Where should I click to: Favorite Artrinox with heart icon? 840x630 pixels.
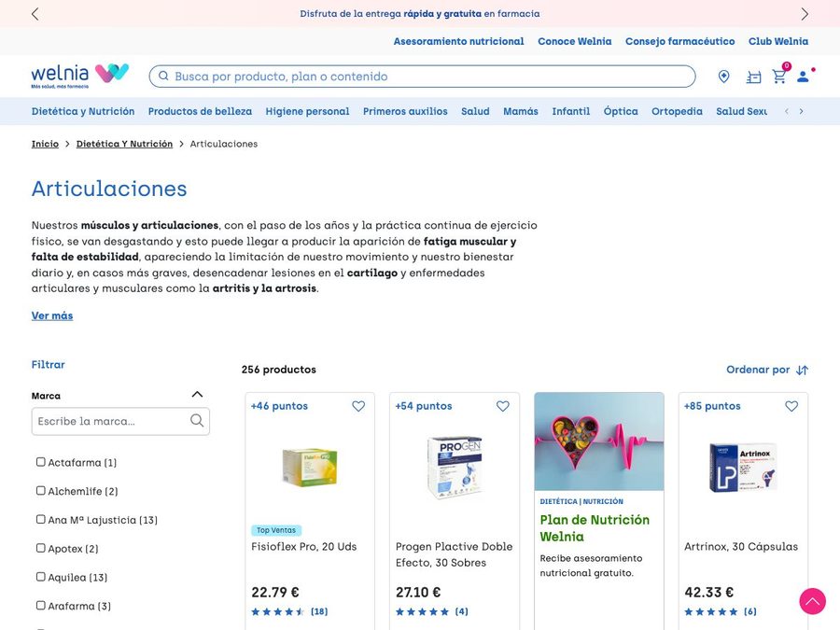point(791,406)
